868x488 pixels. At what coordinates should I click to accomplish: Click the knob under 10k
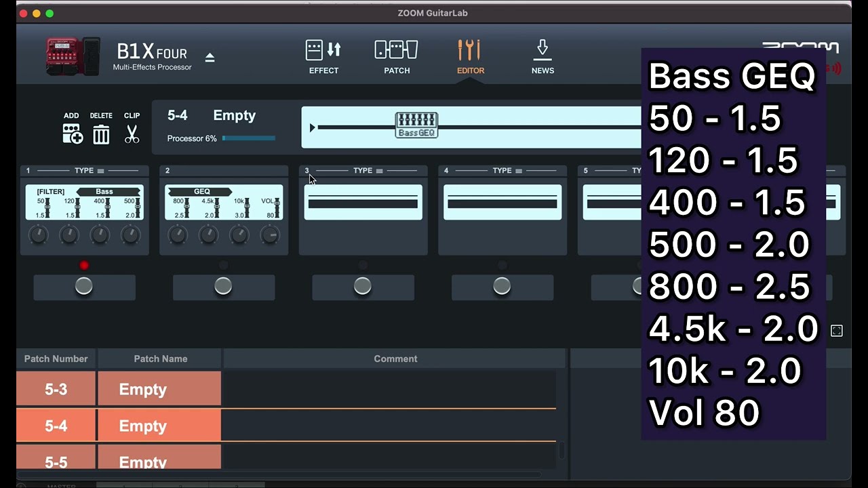click(239, 235)
